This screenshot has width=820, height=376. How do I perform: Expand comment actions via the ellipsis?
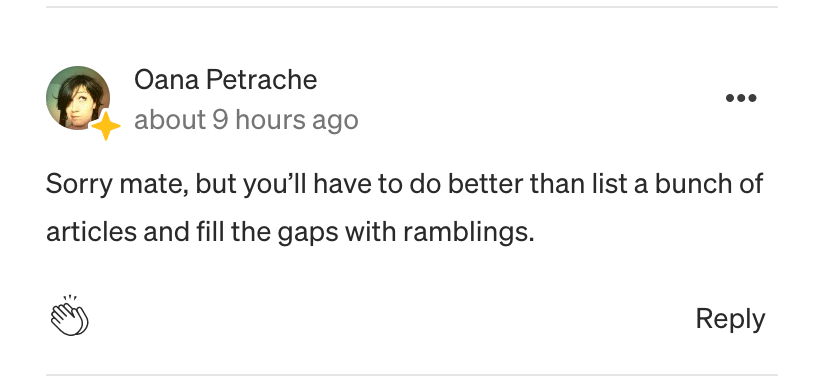pyautogui.click(x=741, y=98)
